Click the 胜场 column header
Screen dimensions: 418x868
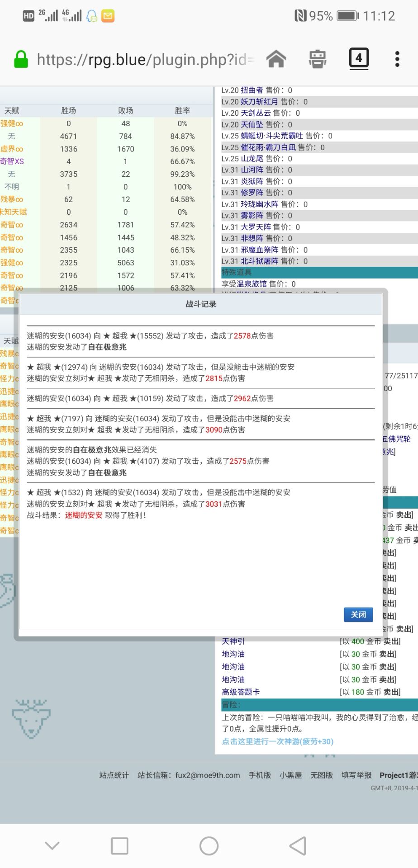pos(69,111)
